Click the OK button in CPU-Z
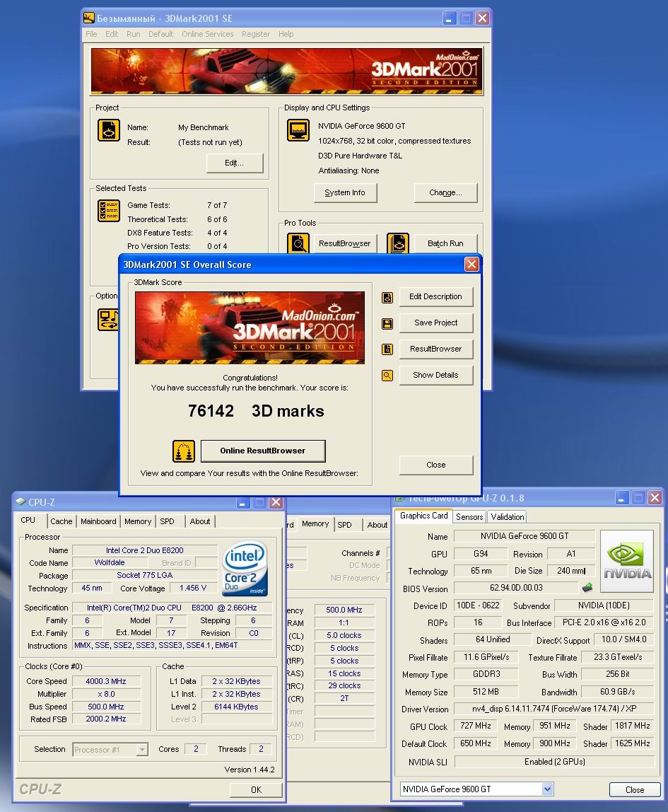Screen dimensions: 668x812 [256, 790]
